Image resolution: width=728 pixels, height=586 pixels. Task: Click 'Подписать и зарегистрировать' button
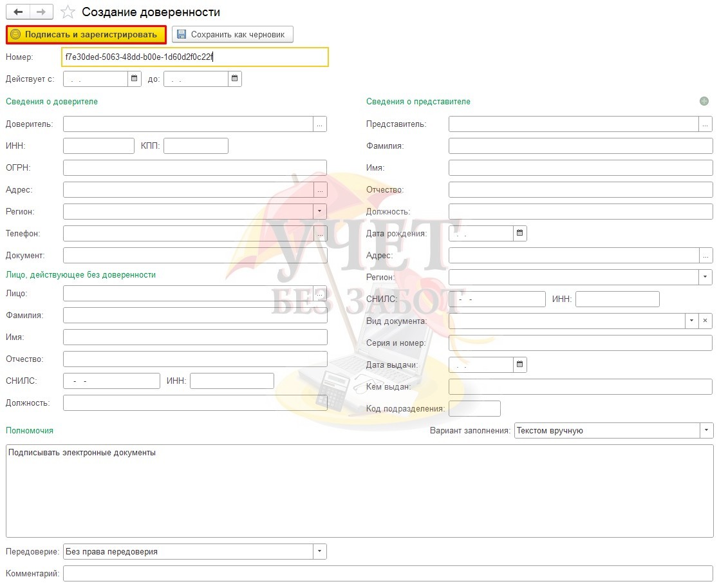86,34
